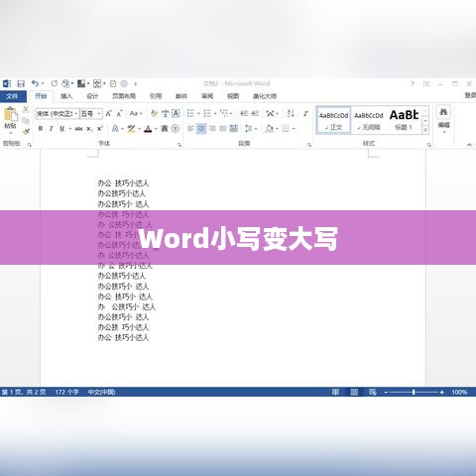
Task: Expand bullet list options
Action: click(x=198, y=114)
